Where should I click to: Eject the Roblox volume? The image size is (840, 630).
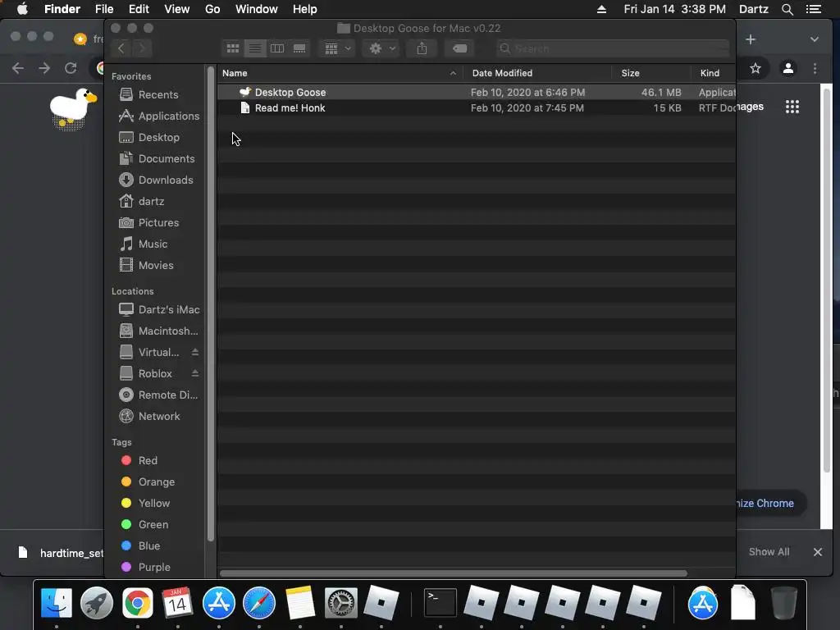(x=195, y=373)
